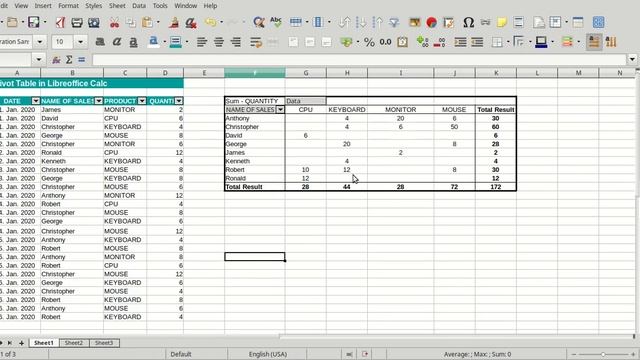
Task: Sort ascending
Action: pyautogui.click(x=361, y=22)
